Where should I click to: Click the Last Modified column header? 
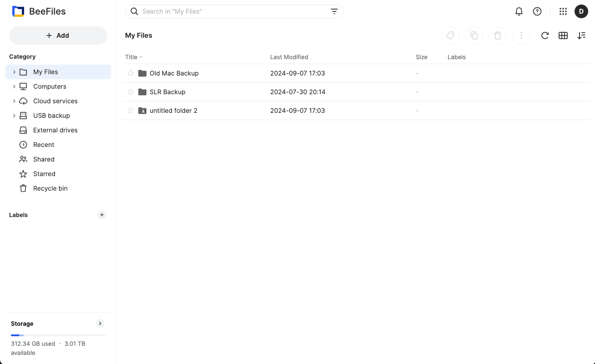pyautogui.click(x=289, y=57)
